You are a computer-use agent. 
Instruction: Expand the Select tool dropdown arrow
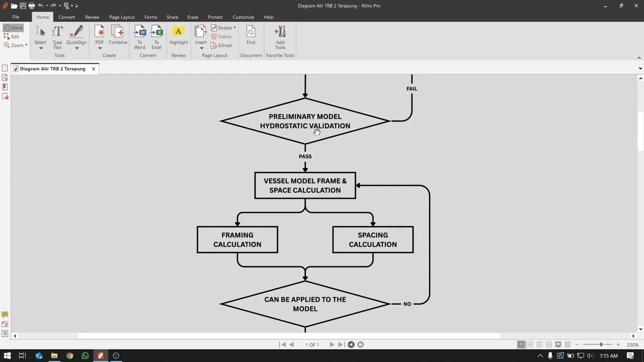click(40, 48)
